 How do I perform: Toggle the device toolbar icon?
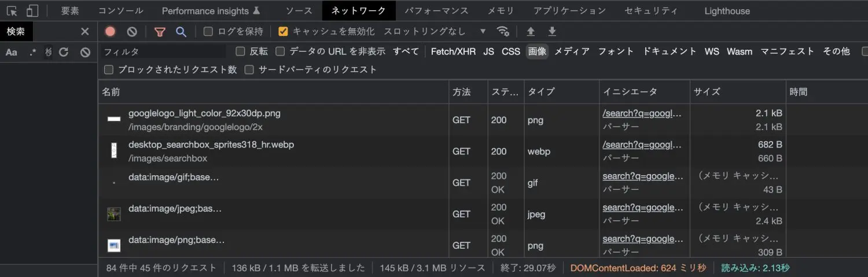tap(32, 10)
